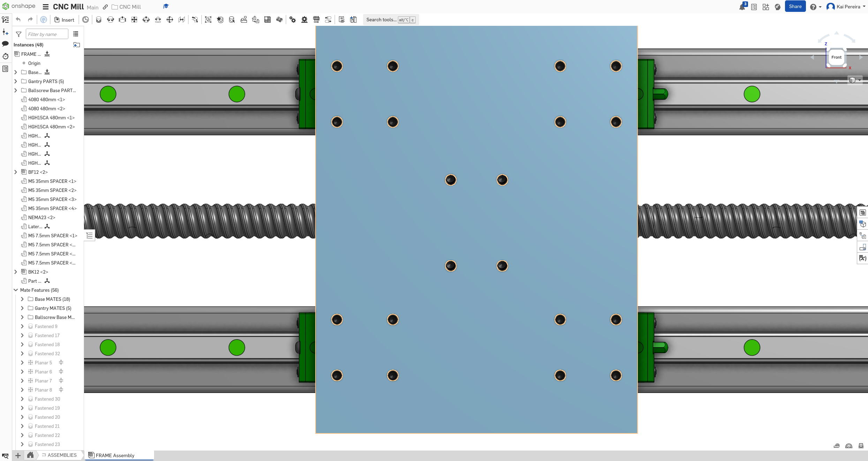Expand the Gantry PARTS (5) folder
Screen dimensions: 868x461
(x=16, y=81)
